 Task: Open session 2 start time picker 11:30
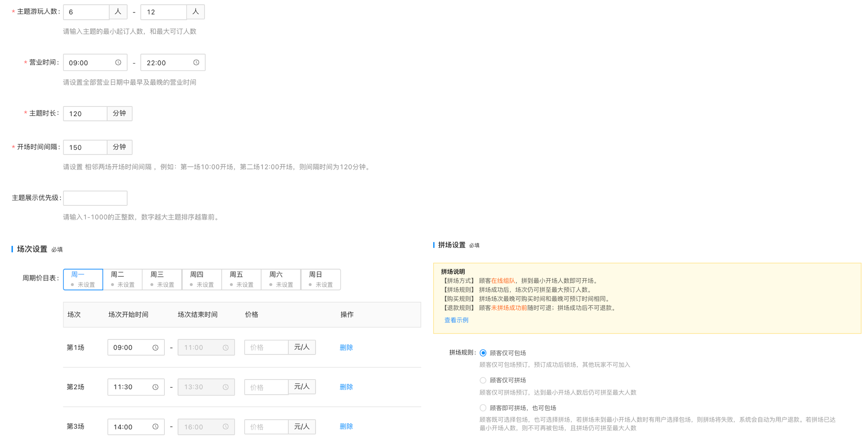(x=136, y=387)
